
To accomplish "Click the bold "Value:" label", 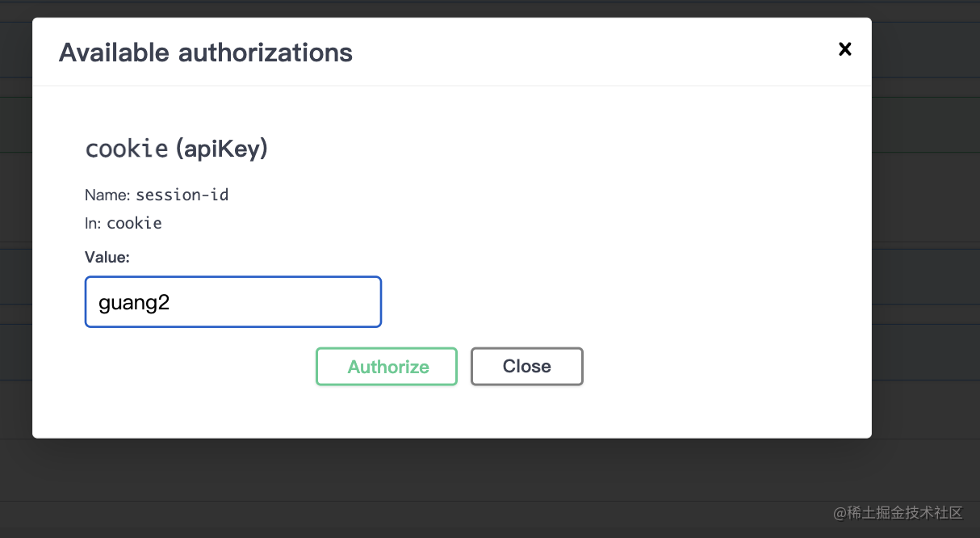I will pyautogui.click(x=107, y=257).
